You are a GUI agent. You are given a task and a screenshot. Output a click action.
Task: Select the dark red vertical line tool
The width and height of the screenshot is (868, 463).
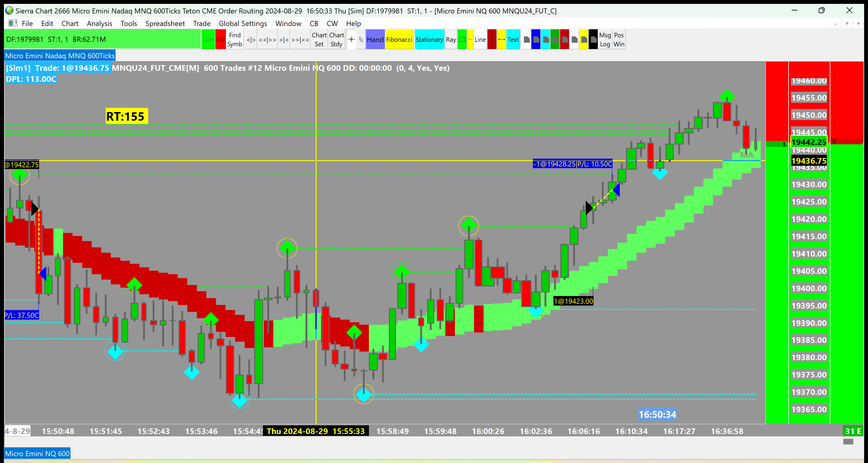click(x=492, y=39)
